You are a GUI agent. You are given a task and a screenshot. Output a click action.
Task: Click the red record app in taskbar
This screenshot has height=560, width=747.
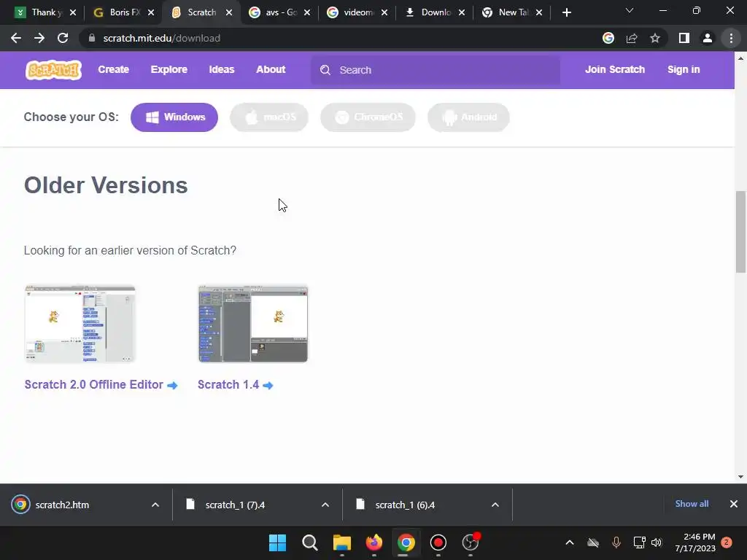438,542
